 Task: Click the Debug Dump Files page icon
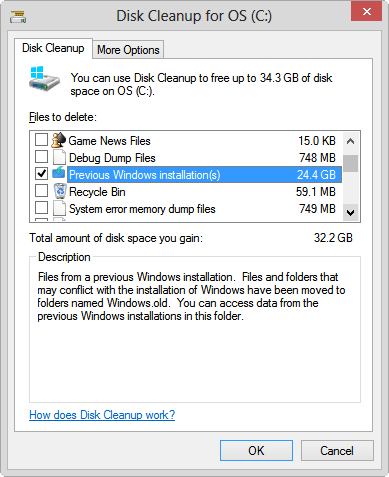click(59, 157)
